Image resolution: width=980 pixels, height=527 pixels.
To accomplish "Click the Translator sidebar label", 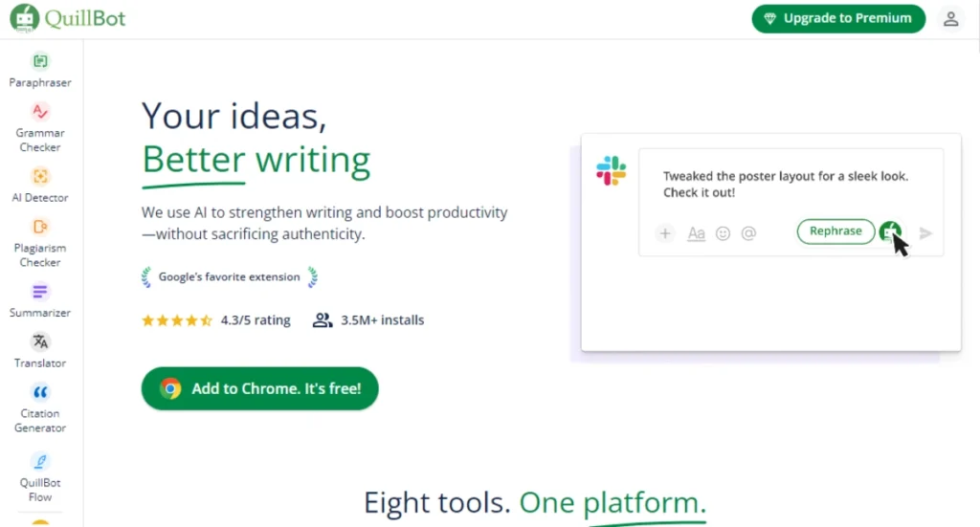I will (40, 362).
